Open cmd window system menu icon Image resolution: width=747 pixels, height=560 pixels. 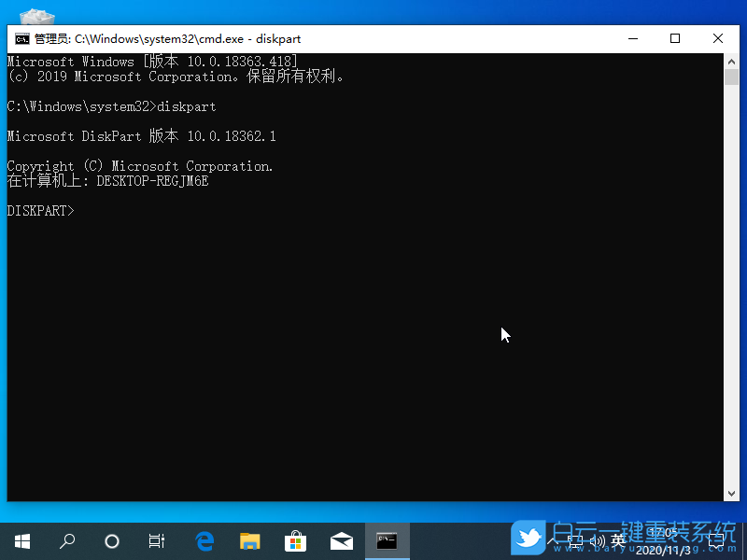point(21,39)
